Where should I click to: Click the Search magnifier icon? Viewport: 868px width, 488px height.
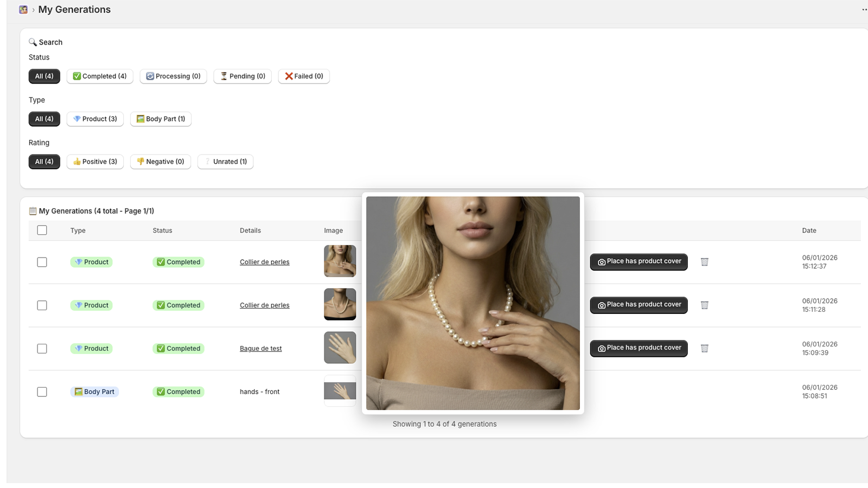(x=33, y=42)
